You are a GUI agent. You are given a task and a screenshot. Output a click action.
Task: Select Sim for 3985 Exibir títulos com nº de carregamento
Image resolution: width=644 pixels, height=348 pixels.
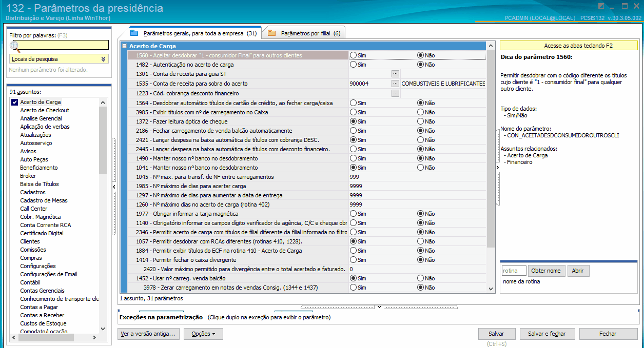(354, 112)
